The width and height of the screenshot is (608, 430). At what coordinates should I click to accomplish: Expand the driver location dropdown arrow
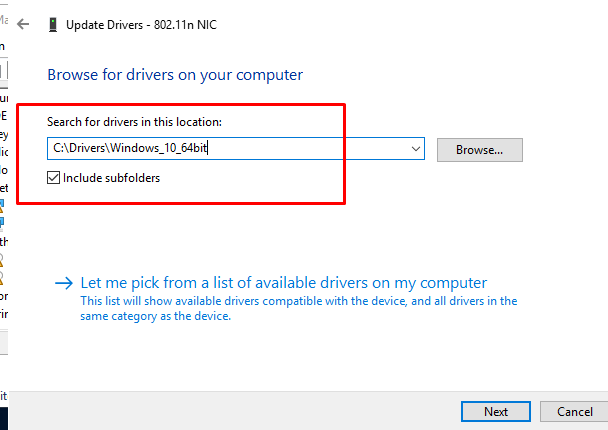pyautogui.click(x=416, y=149)
